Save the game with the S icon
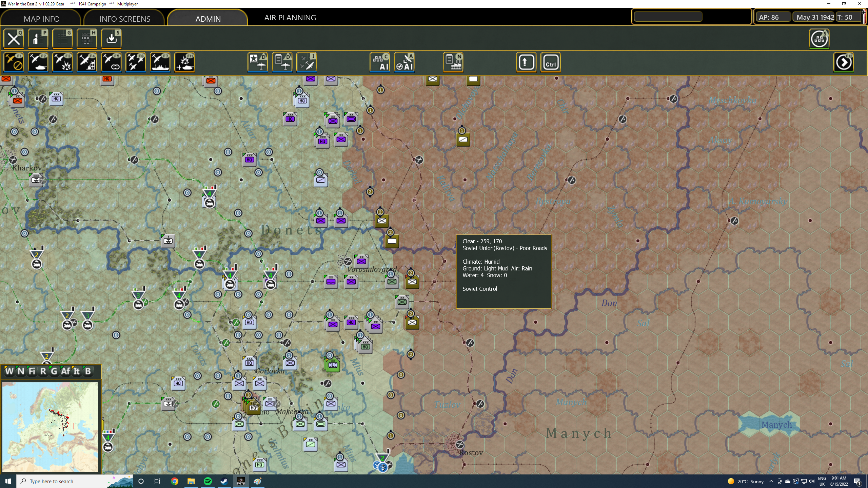This screenshot has width=868, height=488. [x=111, y=38]
